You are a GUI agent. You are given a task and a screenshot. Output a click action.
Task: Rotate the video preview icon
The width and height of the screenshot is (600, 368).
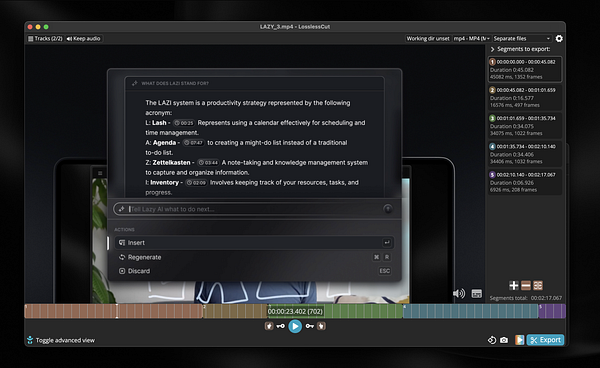click(x=492, y=340)
